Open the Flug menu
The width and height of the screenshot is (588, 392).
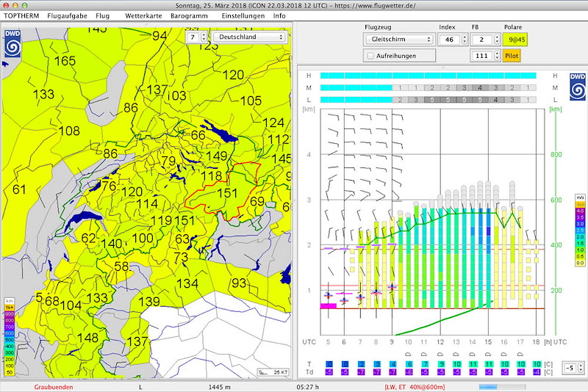coord(102,15)
